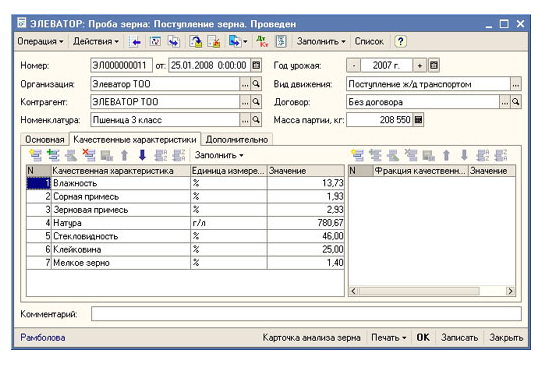The image size is (545, 367).
Task: Open calendar picker next to harvest year
Action: tap(434, 65)
